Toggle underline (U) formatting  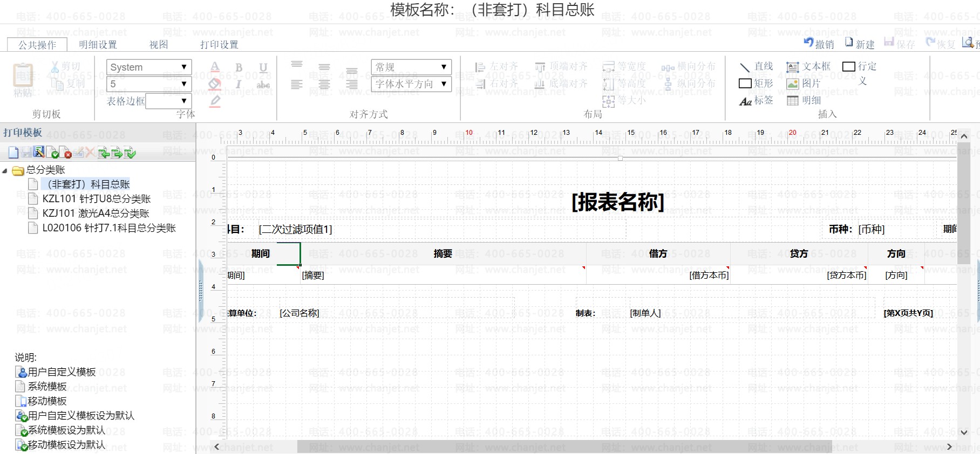pos(263,67)
